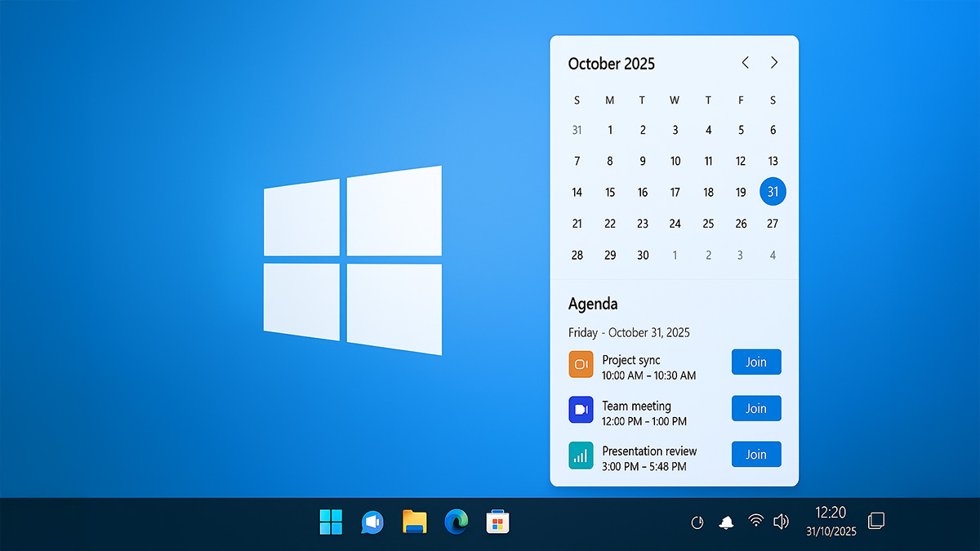Click the Project sync event icon
The image size is (980, 551).
point(580,364)
